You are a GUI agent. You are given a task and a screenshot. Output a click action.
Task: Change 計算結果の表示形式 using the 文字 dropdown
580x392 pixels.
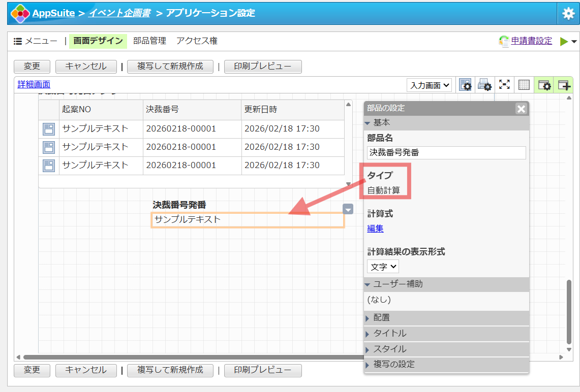383,266
